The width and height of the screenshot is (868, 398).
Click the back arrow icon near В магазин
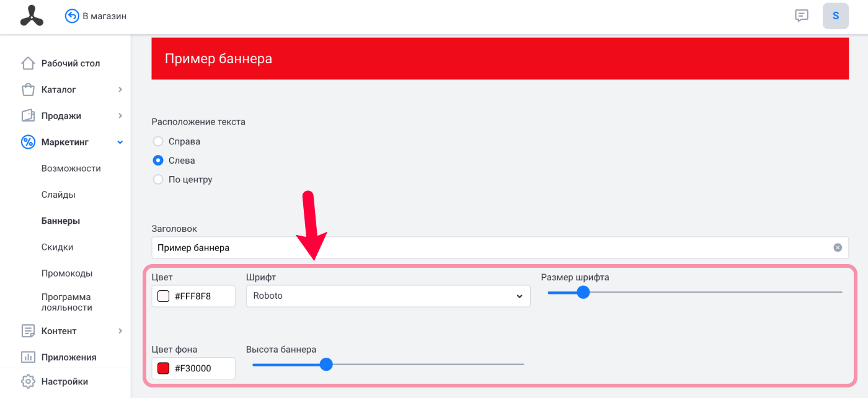point(72,16)
